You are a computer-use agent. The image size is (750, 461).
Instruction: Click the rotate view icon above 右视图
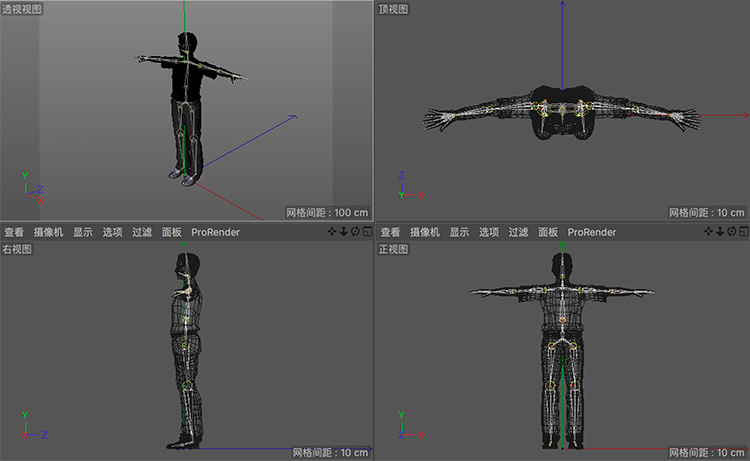pos(355,232)
